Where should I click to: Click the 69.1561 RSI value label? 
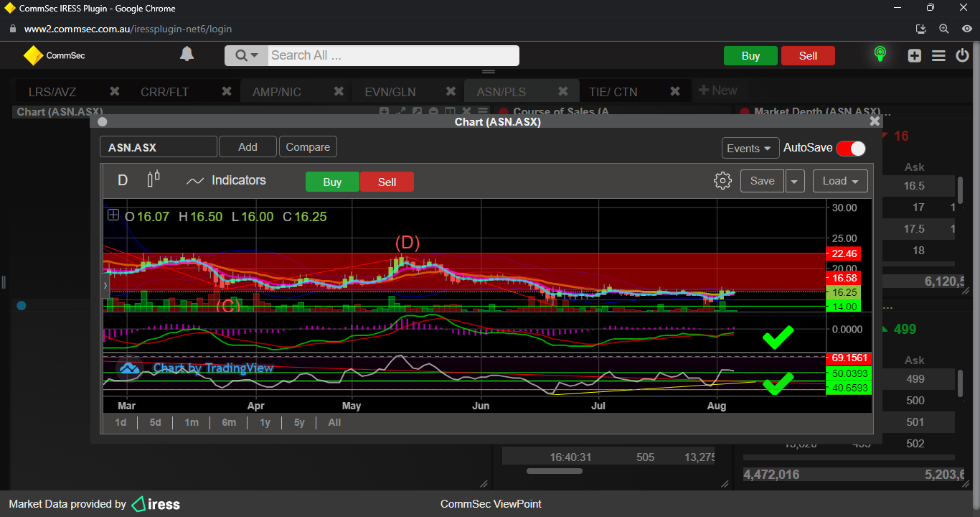pyautogui.click(x=849, y=358)
